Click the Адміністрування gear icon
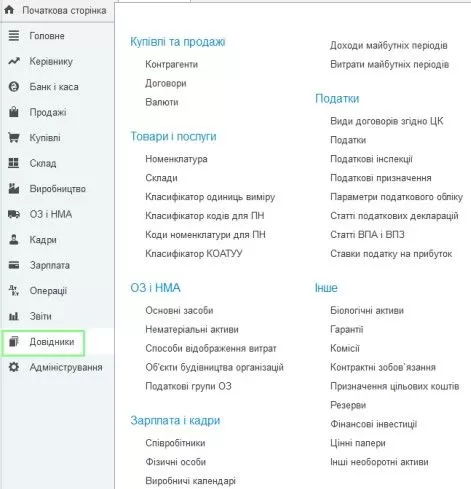This screenshot has width=471, height=489. pos(14,367)
